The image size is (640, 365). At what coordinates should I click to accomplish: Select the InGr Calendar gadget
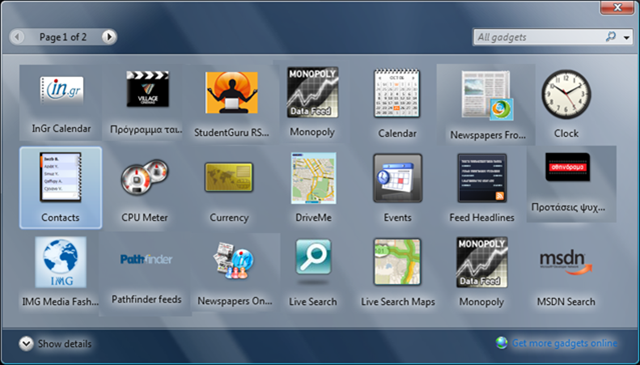click(x=61, y=103)
